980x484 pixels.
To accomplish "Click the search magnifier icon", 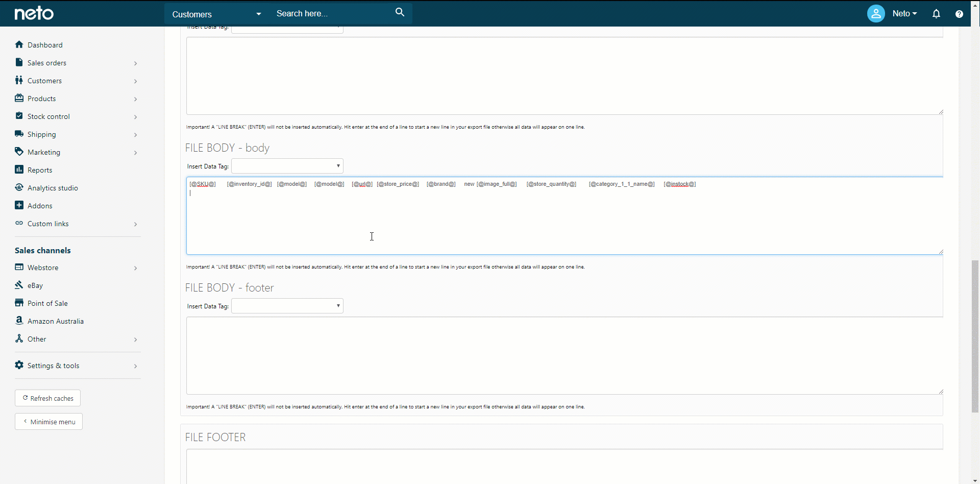I will tap(400, 12).
